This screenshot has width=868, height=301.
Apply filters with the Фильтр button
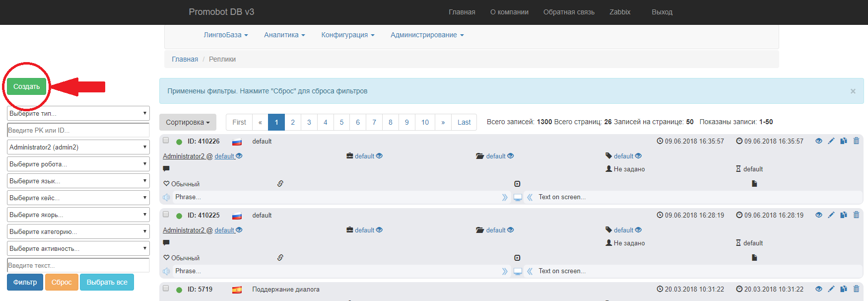point(25,282)
